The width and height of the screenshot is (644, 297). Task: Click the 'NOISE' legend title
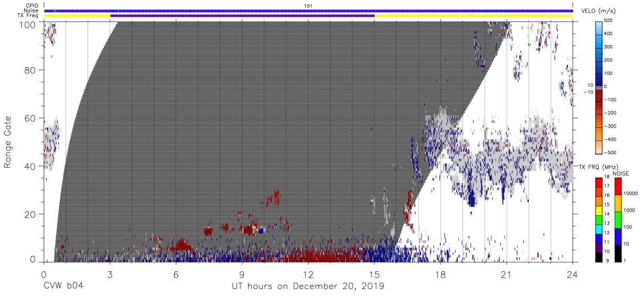[x=620, y=173]
